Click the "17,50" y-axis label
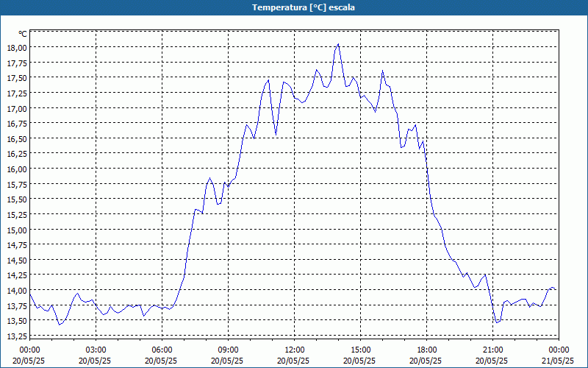This screenshot has width=588, height=368. tap(17, 78)
